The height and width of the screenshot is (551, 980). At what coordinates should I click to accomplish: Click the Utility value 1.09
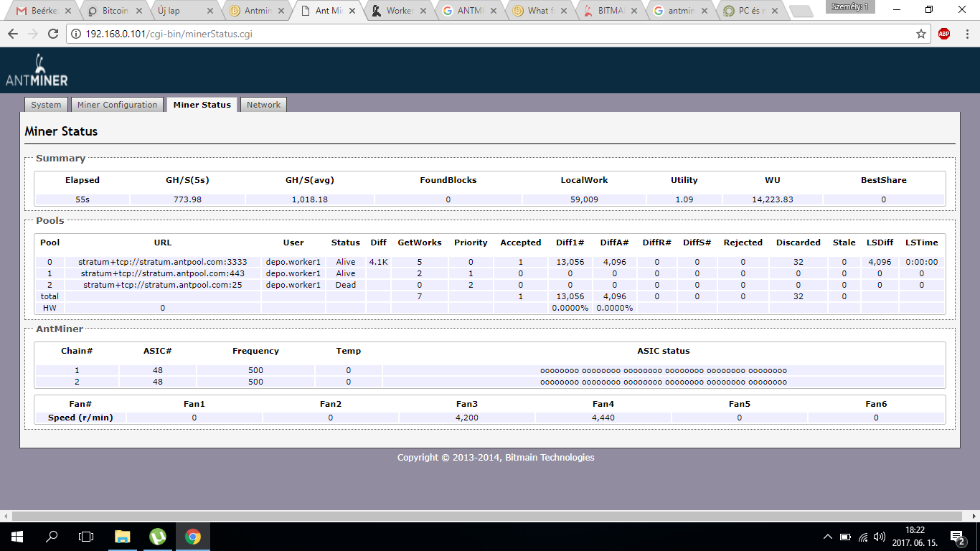pyautogui.click(x=684, y=199)
